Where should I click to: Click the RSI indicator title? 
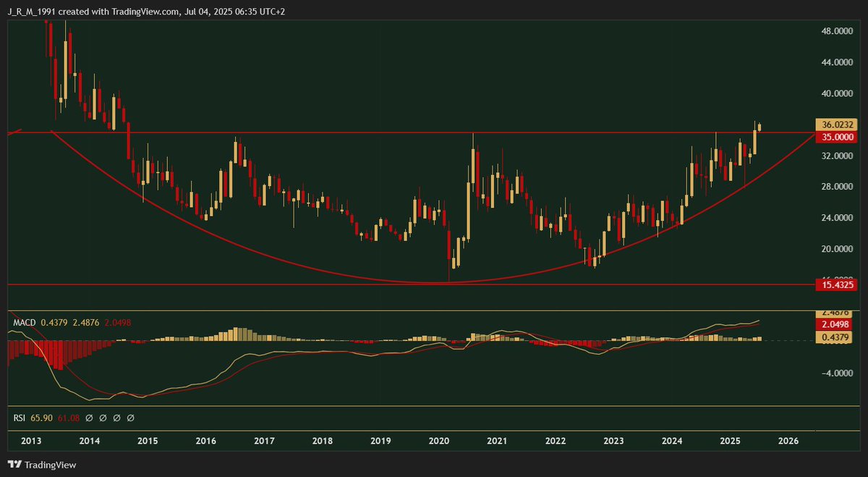20,418
